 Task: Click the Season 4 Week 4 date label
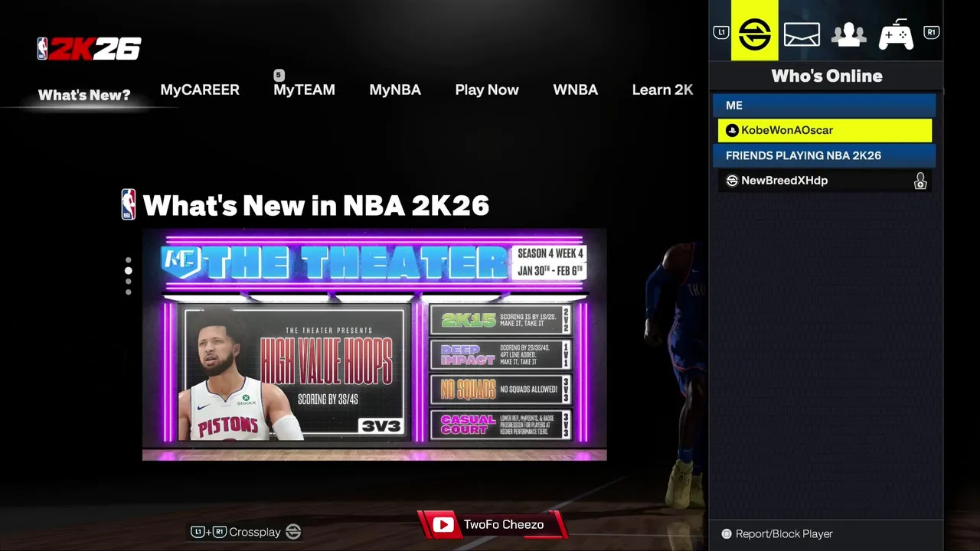click(550, 262)
